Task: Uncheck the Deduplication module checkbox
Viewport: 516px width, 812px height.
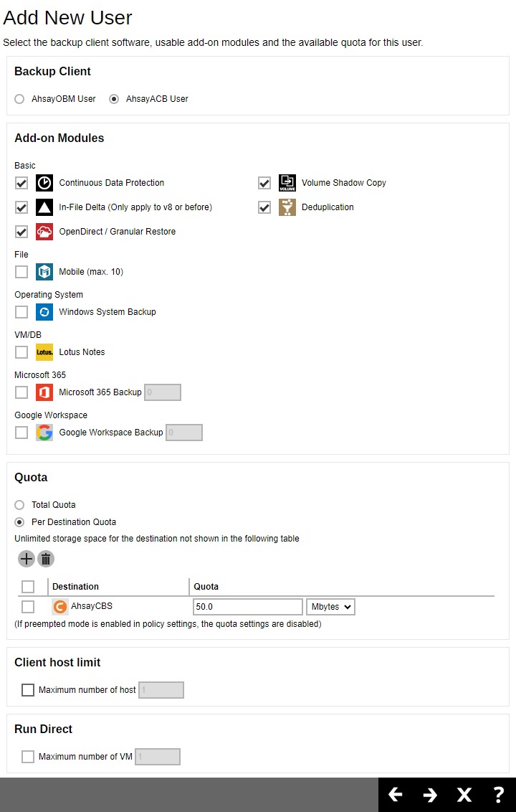Action: pos(264,207)
